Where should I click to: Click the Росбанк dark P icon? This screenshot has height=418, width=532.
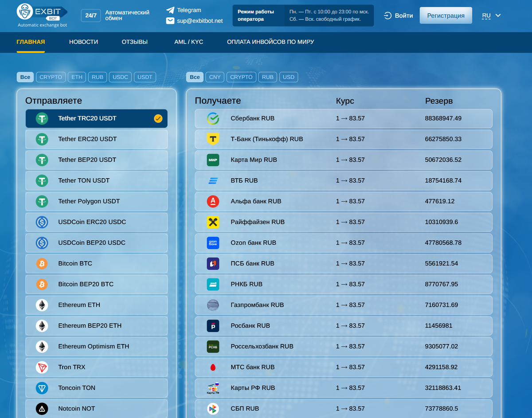[x=213, y=326]
